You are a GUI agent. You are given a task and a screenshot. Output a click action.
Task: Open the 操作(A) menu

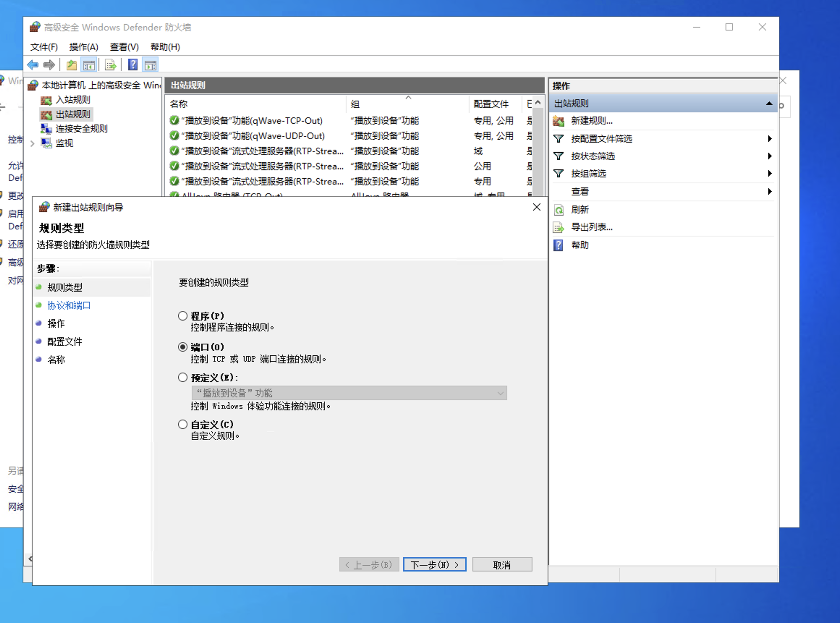[84, 47]
